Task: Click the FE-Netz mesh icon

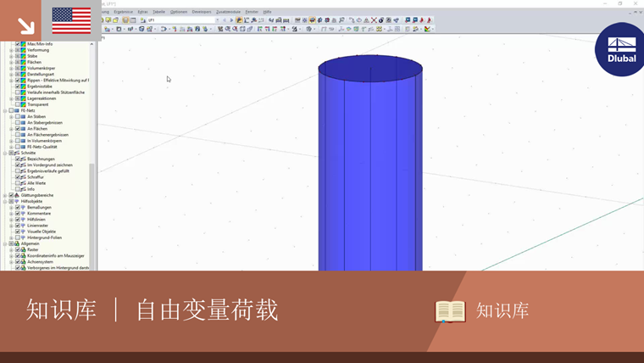Action: pyautogui.click(x=17, y=110)
